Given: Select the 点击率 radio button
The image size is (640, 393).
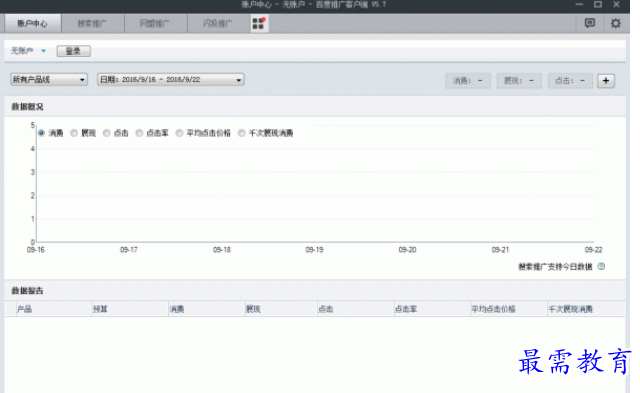Looking at the screenshot, I should pos(139,133).
